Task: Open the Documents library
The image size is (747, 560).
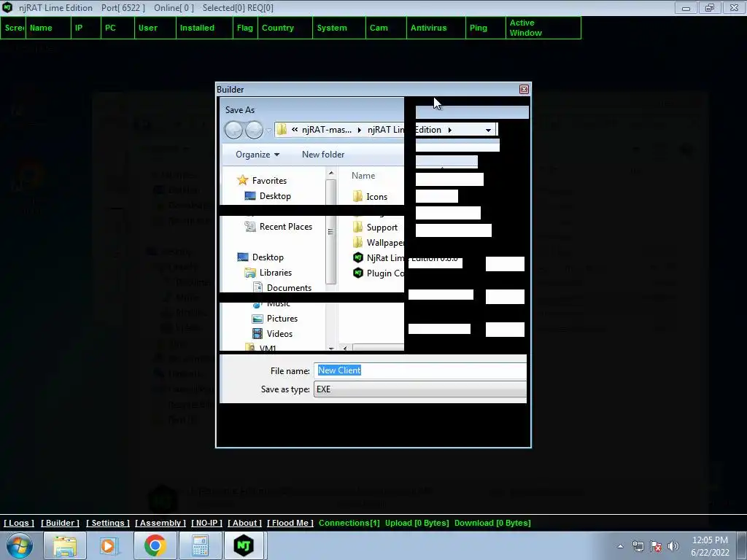Action: 282,287
